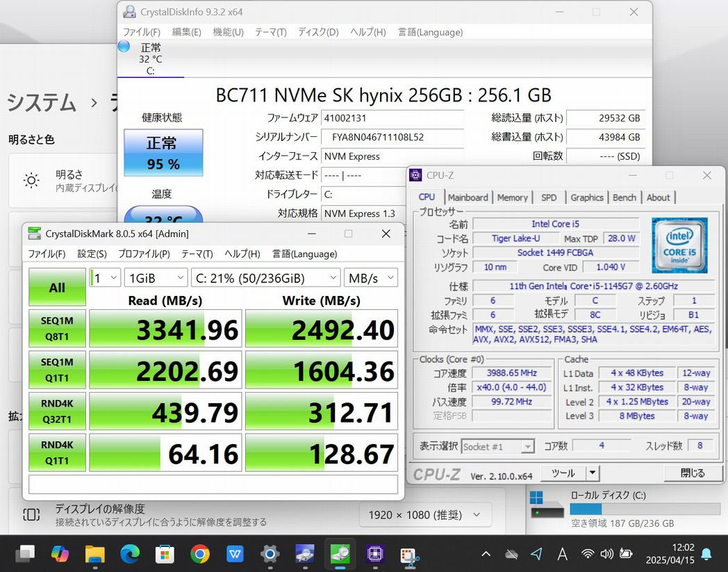Show hidden system tray icons
Image resolution: width=728 pixels, height=572 pixels.
(x=486, y=554)
